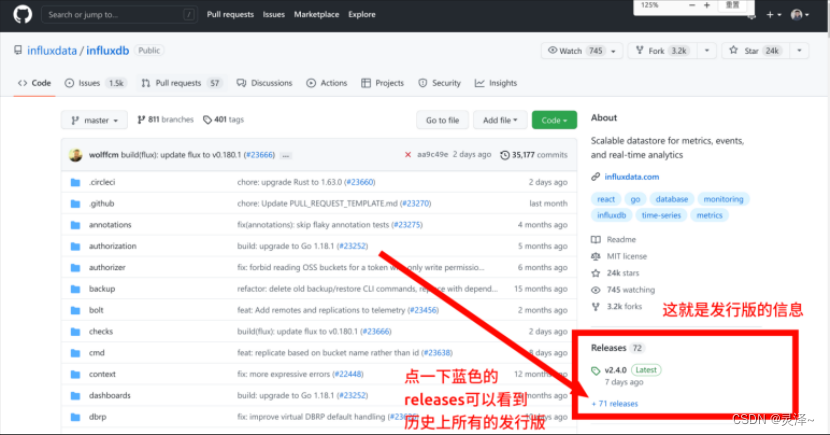Open the influxdb repository link

[107, 51]
